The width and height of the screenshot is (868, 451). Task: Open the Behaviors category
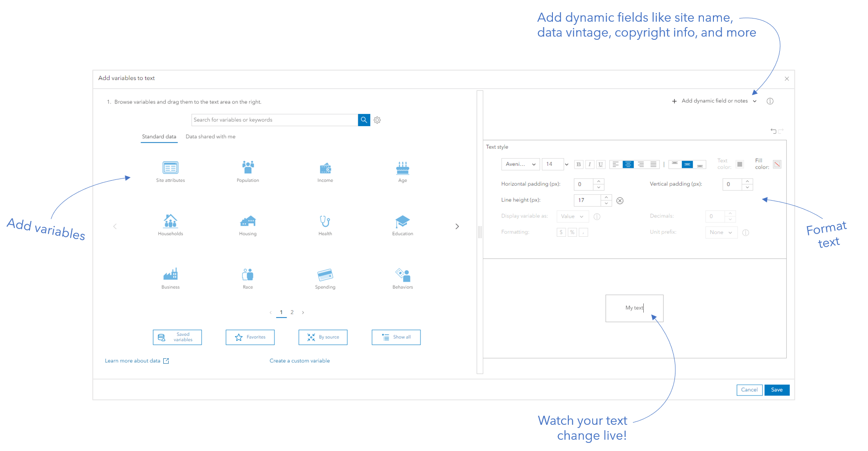click(x=402, y=278)
